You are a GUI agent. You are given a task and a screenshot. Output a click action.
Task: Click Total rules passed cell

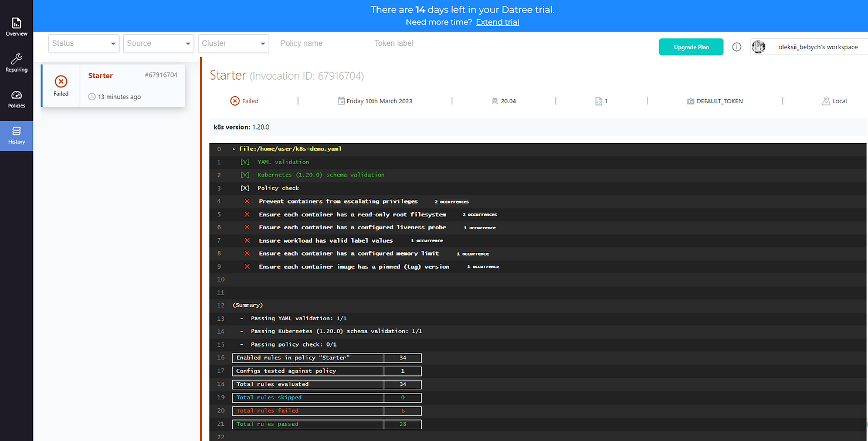click(x=308, y=423)
